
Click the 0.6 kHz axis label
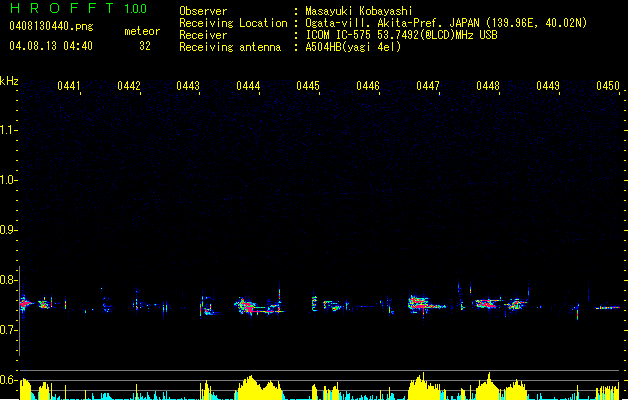8,380
